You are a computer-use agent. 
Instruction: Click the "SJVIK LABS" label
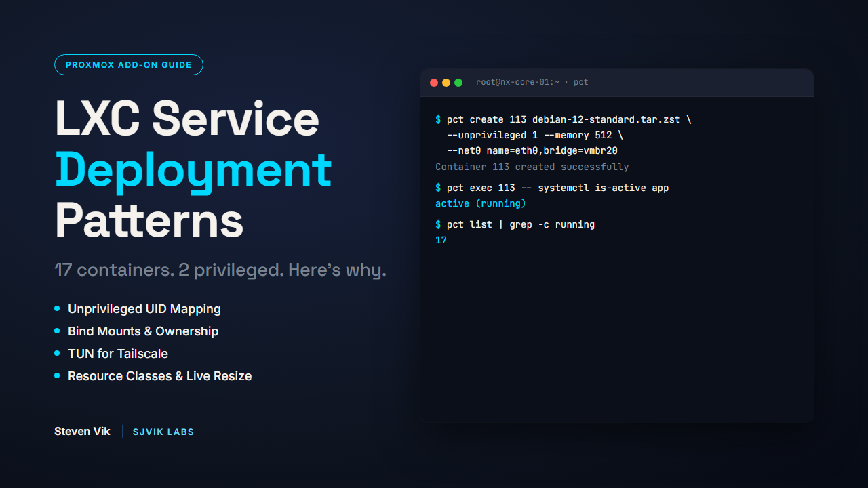pos(163,432)
